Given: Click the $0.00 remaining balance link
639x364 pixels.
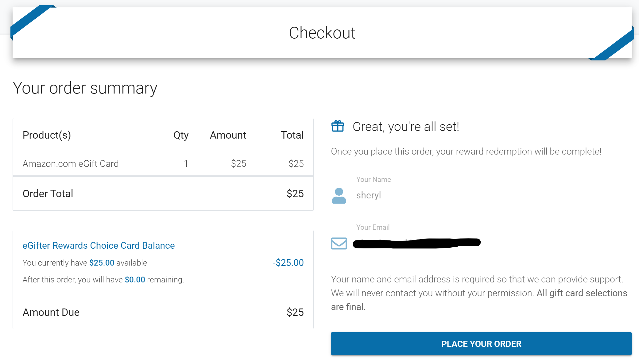Looking at the screenshot, I should (x=135, y=279).
